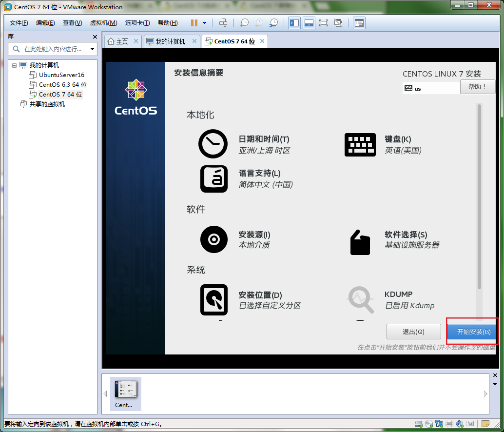Click the 本地介质 text
504x432 pixels.
point(254,245)
